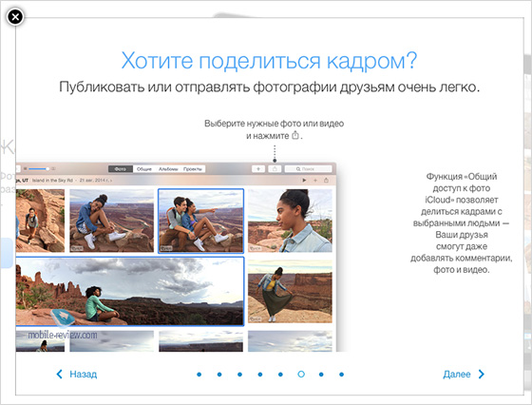Click the left chevron beside Назад
532x405 pixels.
point(59,375)
